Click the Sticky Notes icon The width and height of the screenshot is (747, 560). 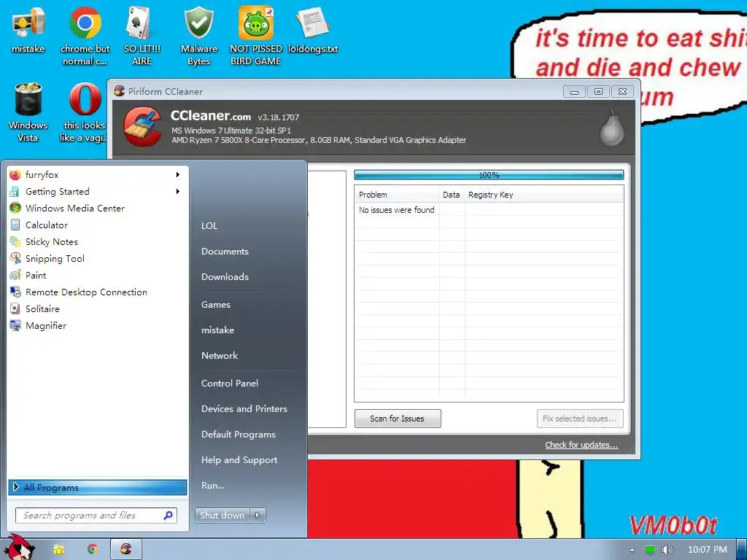15,241
